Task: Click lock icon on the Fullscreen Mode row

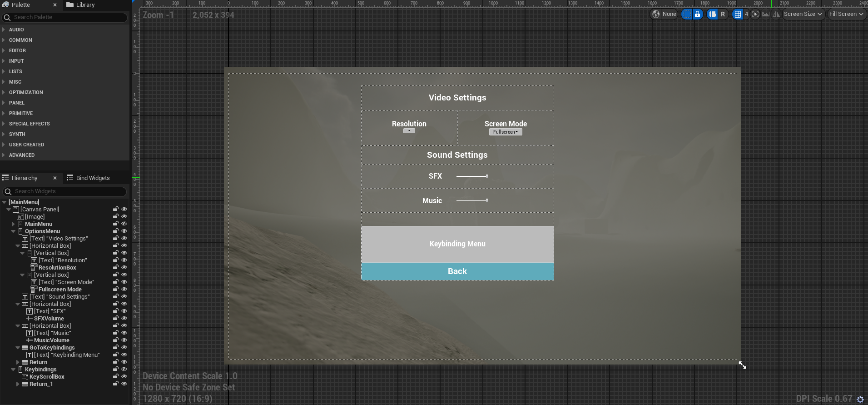Action: click(116, 289)
